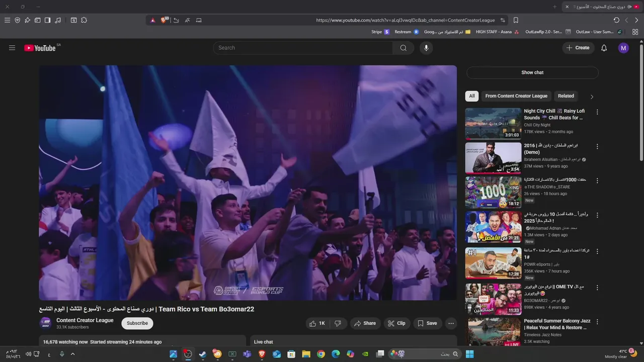Open the Content Creator League channel name
This screenshot has width=644, height=362.
point(85,320)
